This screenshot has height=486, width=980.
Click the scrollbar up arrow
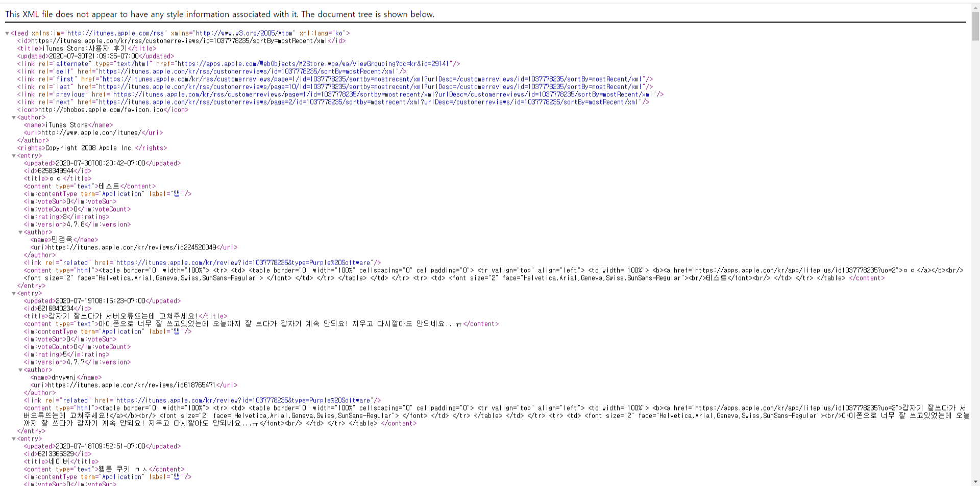coord(975,7)
